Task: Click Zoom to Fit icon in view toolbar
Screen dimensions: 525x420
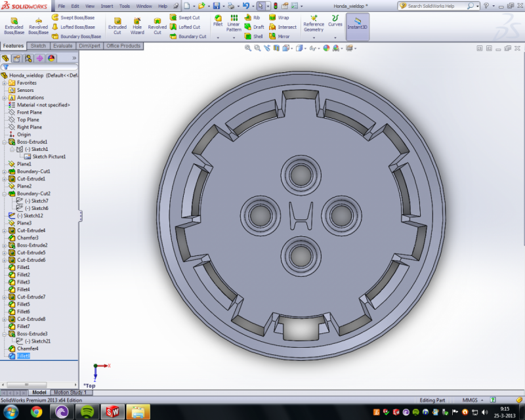Action: tap(248, 48)
